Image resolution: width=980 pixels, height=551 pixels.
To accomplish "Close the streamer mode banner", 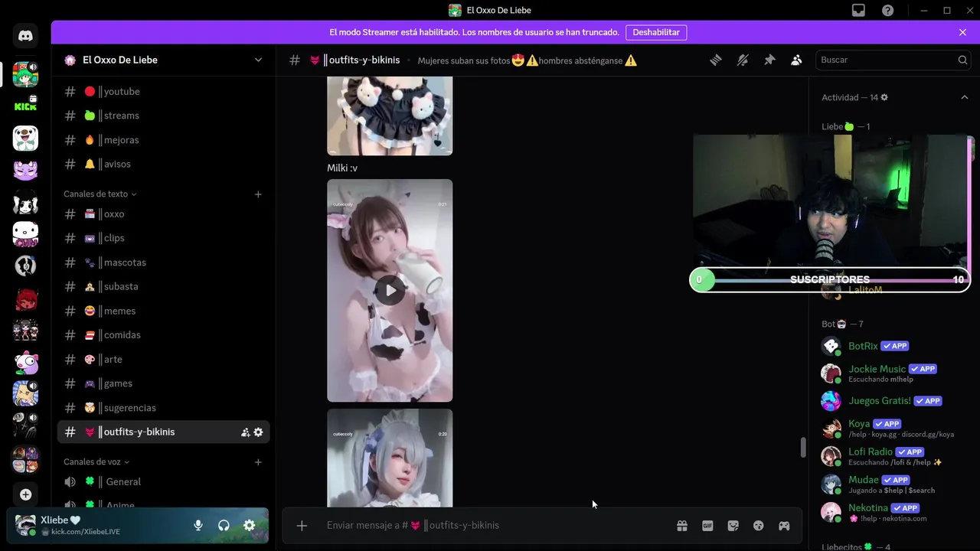I will tap(962, 32).
